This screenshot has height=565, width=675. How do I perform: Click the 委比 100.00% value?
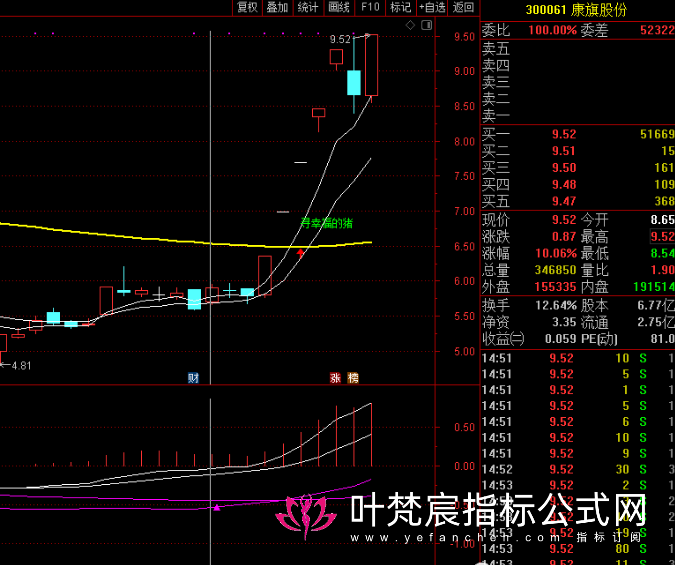(x=552, y=30)
